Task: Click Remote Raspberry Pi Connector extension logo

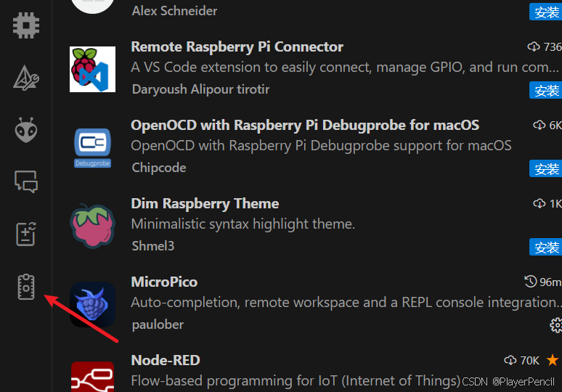Action: tap(92, 69)
